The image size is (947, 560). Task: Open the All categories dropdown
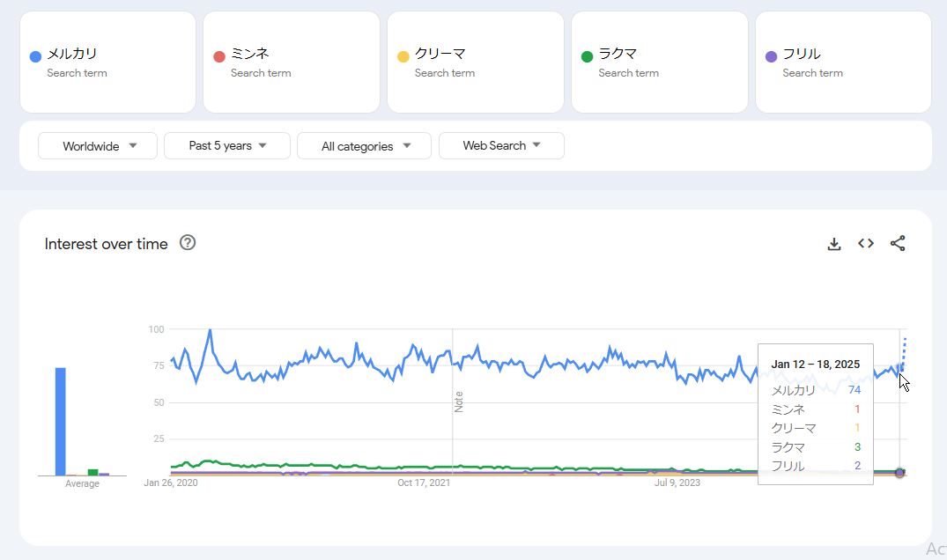click(364, 146)
